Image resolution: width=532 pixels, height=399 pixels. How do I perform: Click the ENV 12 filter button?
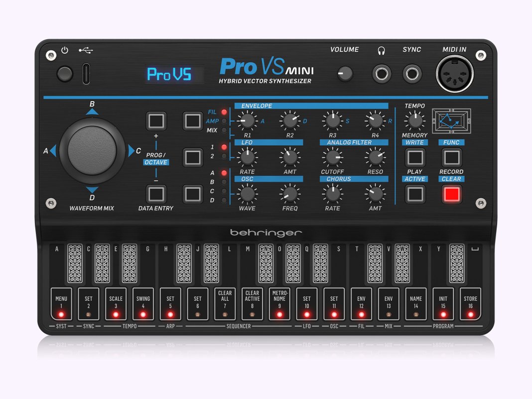(x=361, y=304)
